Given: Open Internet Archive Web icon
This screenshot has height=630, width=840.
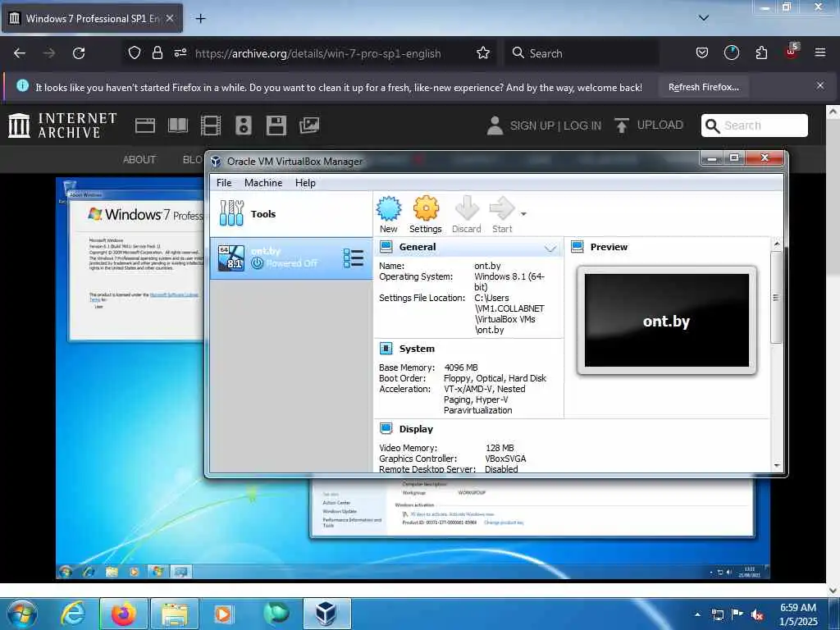Looking at the screenshot, I should tap(145, 126).
